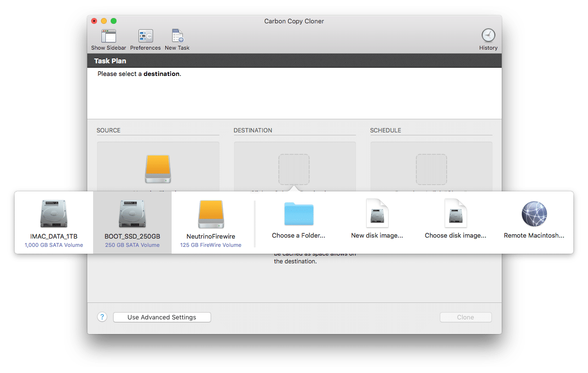Expand the Destination selector placeholder

(x=294, y=168)
